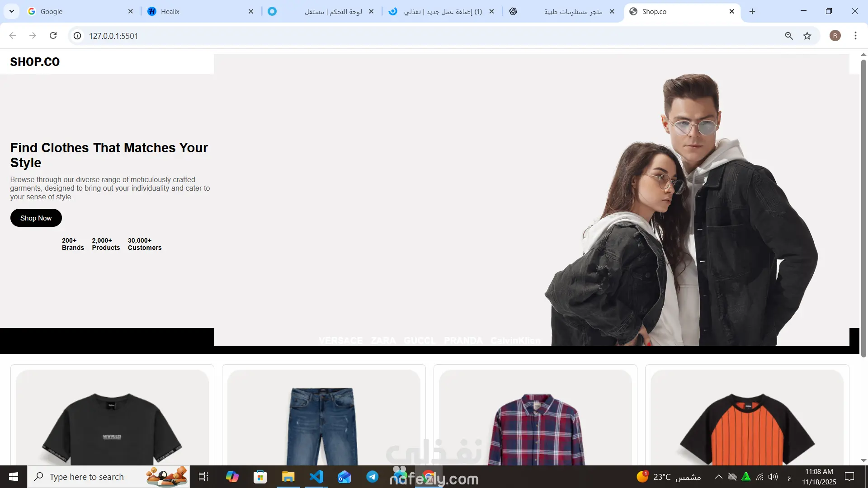View site information icon in address bar
This screenshot has width=868, height=488.
pos(77,36)
